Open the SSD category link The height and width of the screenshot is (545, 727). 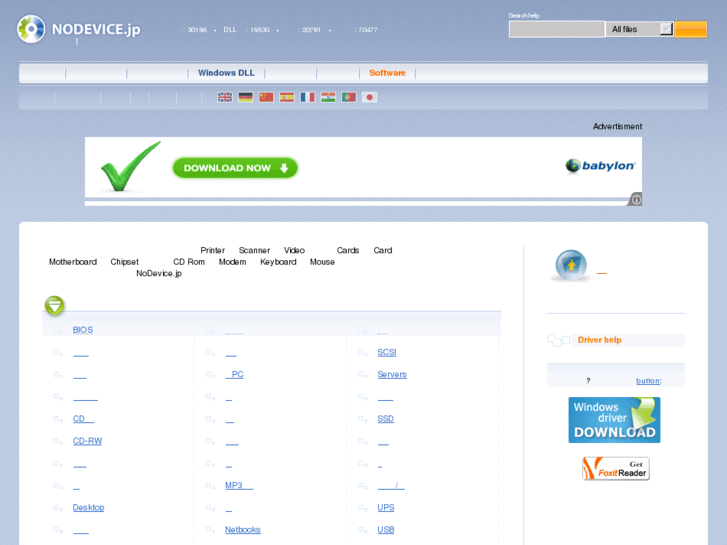[x=385, y=418]
